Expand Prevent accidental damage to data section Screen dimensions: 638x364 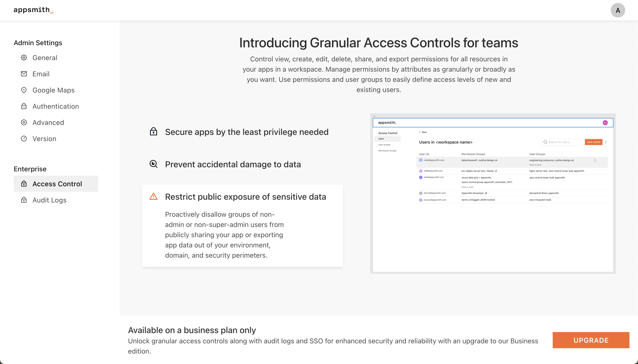[233, 165]
